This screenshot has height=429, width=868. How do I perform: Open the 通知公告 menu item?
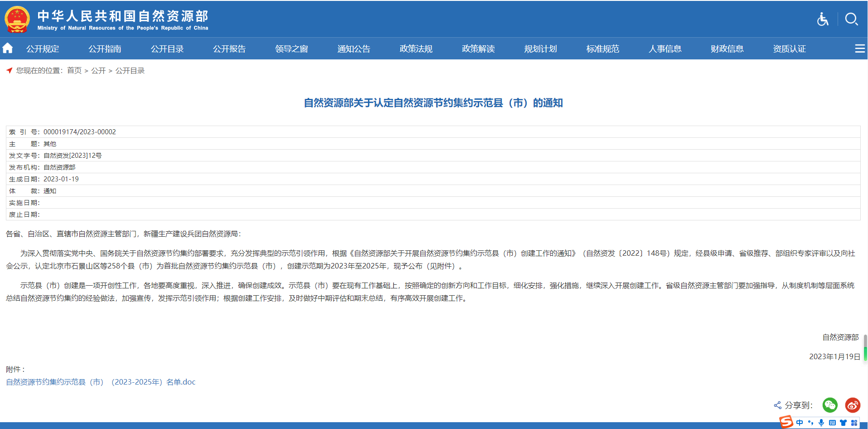(354, 49)
